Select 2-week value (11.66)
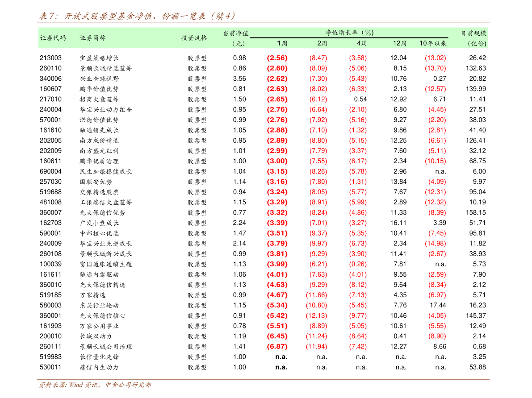Viewport: 532px width, 398px height. (x=317, y=295)
